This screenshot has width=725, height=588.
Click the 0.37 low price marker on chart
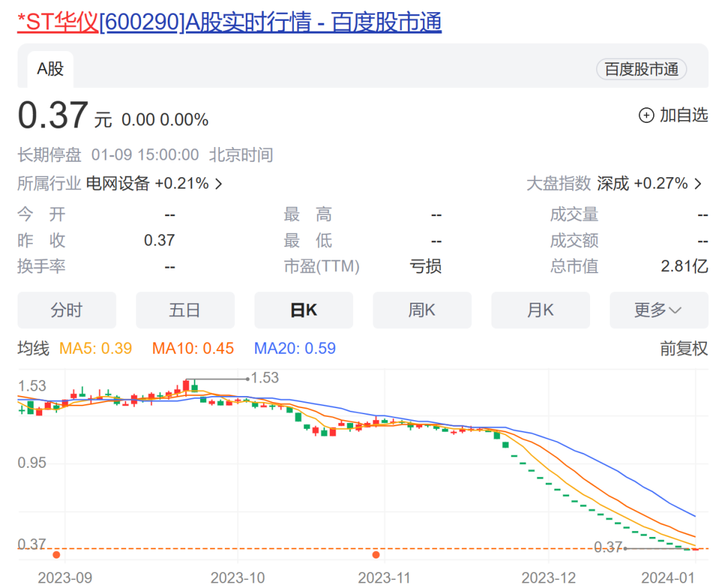[x=608, y=547]
